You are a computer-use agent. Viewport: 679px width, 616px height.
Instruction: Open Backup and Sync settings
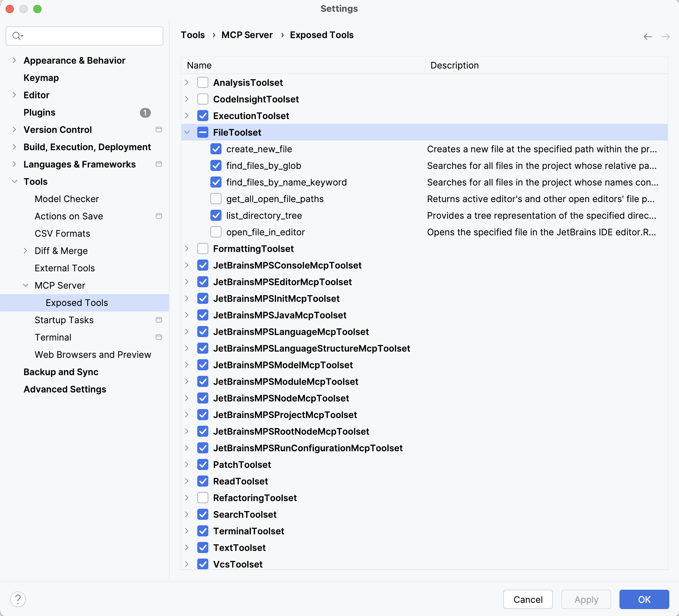tap(61, 372)
